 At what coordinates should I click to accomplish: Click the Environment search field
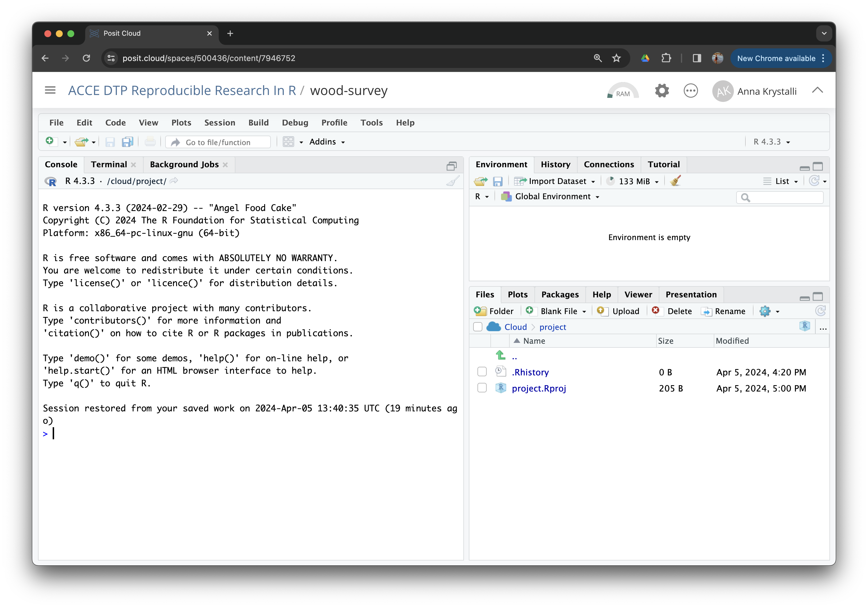coord(780,197)
